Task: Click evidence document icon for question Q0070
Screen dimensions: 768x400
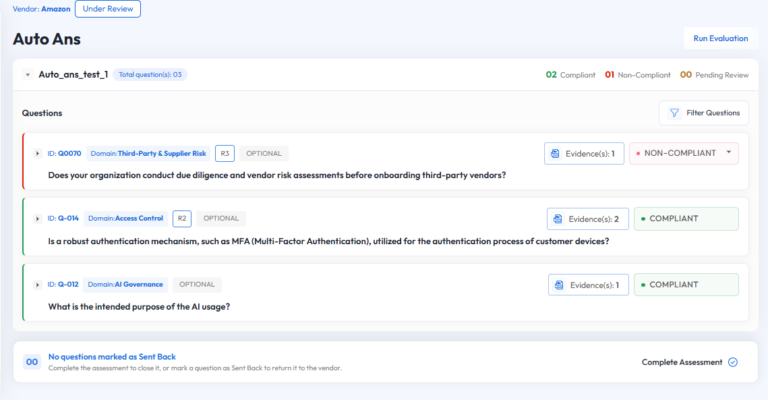Action: coord(555,154)
